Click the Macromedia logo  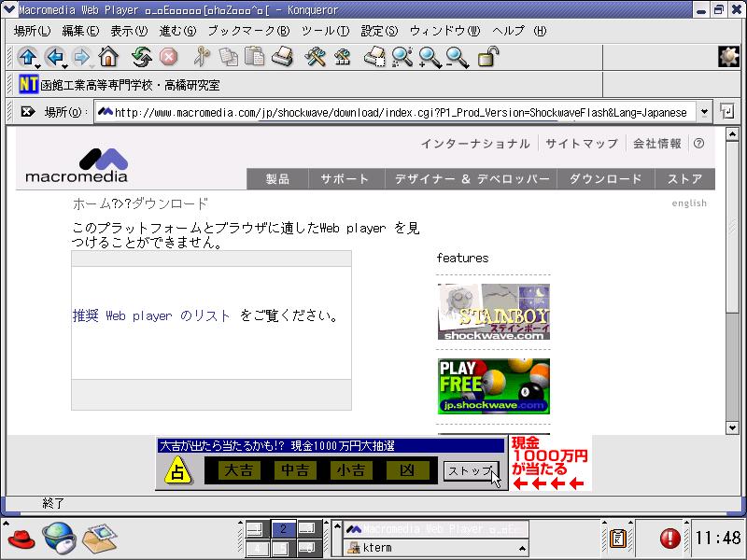[77, 165]
